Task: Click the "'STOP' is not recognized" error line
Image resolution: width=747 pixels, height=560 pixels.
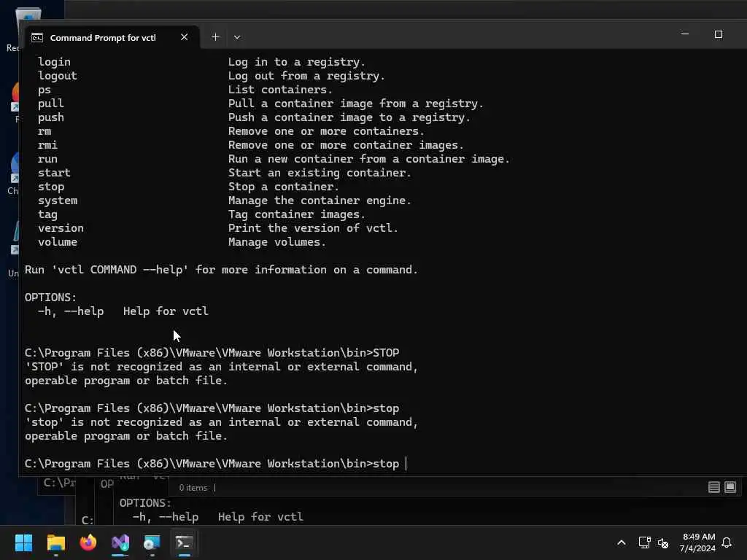Action: point(221,367)
